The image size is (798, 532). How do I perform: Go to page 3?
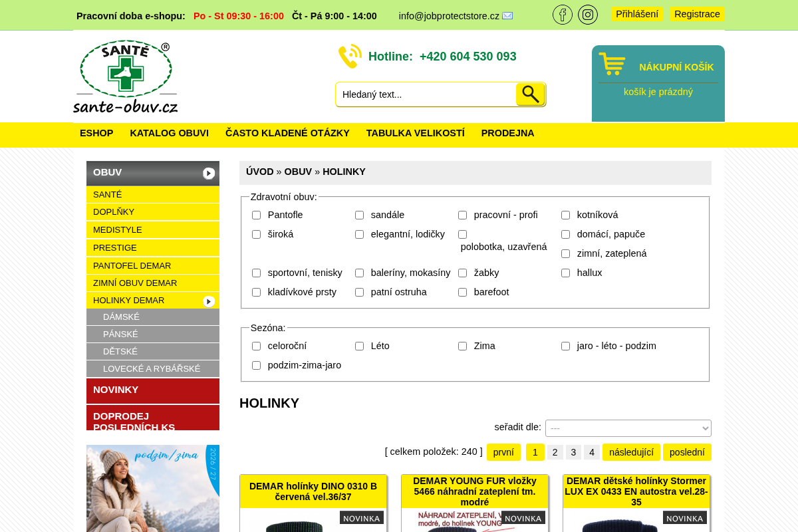[x=573, y=452]
